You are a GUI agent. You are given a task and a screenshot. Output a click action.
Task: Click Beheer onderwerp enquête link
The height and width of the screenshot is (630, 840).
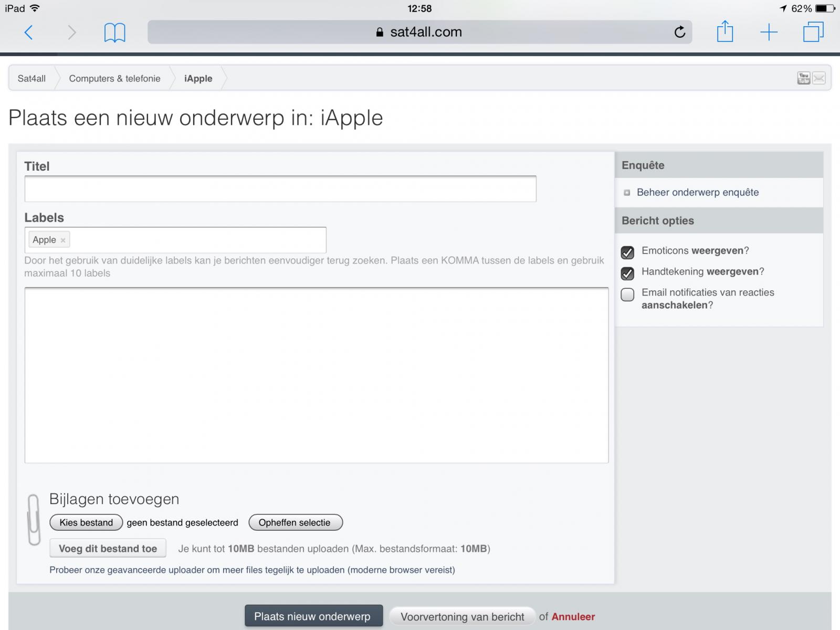(698, 192)
